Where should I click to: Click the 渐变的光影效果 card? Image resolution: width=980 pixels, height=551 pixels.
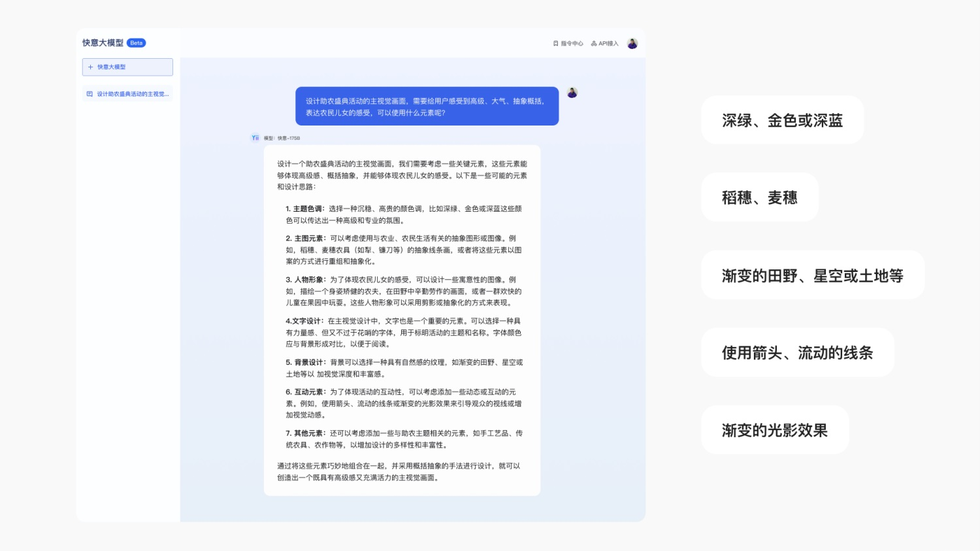pos(775,430)
